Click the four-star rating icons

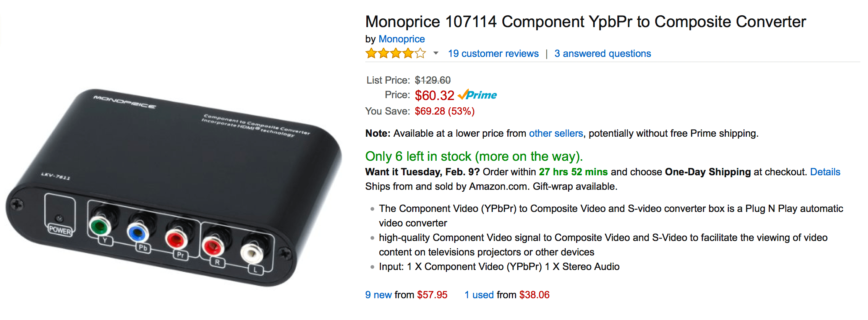click(x=395, y=53)
